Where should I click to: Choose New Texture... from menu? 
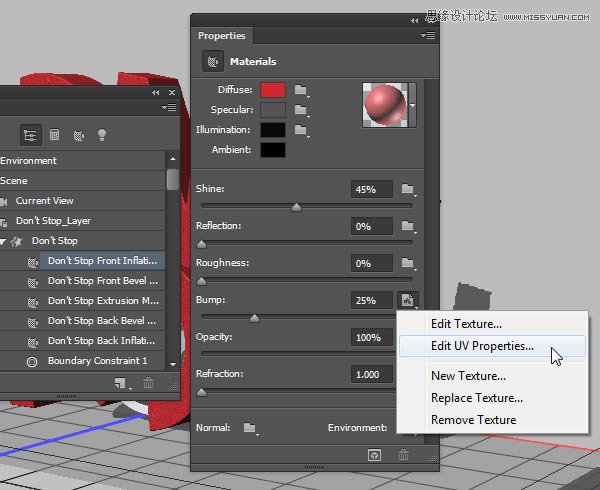468,376
